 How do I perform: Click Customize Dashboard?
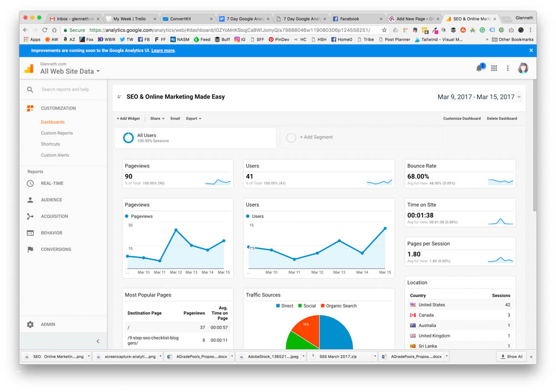pos(461,118)
